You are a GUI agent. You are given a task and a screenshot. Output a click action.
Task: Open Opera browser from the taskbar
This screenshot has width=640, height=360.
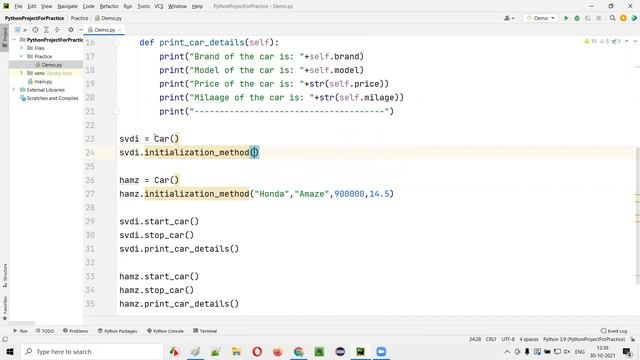257,351
